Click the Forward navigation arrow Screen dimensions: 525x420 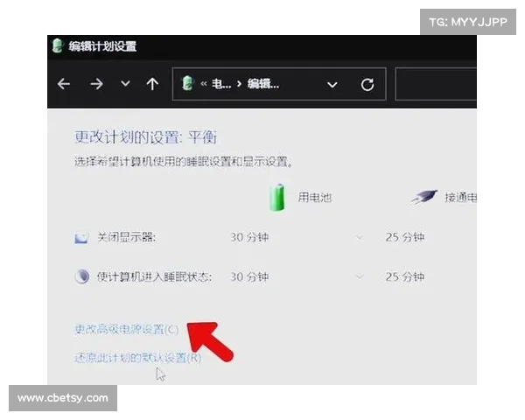click(x=96, y=84)
